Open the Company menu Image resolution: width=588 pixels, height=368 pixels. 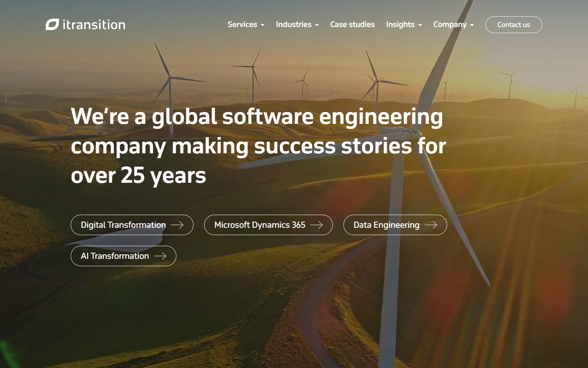pos(450,25)
